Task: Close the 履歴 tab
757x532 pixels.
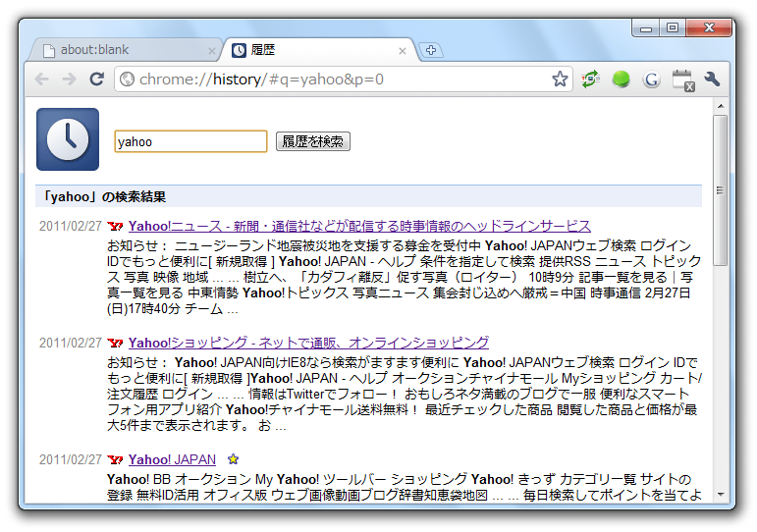Action: [403, 51]
